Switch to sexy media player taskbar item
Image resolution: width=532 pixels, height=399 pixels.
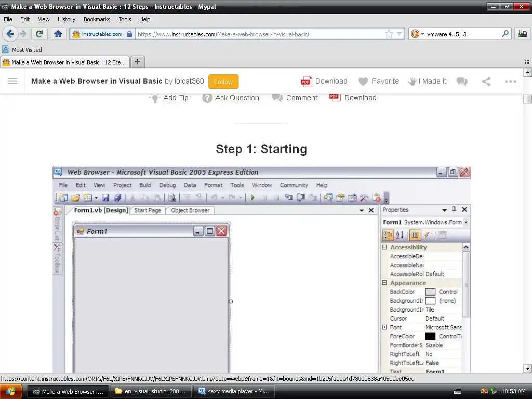(x=234, y=391)
